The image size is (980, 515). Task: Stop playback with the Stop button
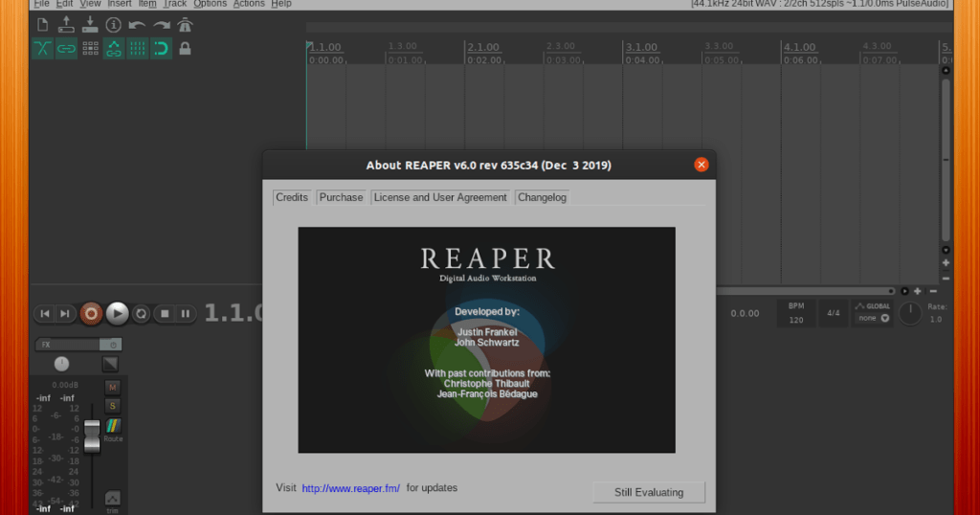[165, 314]
